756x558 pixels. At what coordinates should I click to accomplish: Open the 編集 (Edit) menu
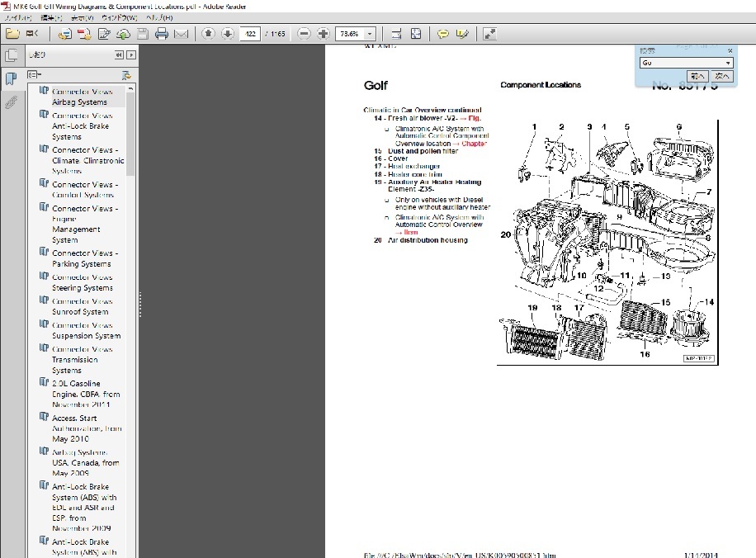click(51, 18)
